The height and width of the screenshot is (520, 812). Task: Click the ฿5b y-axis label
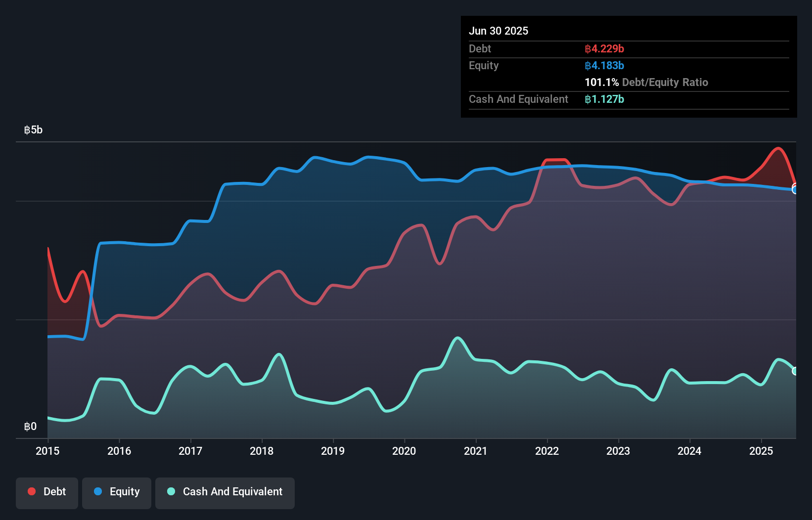[34, 130]
